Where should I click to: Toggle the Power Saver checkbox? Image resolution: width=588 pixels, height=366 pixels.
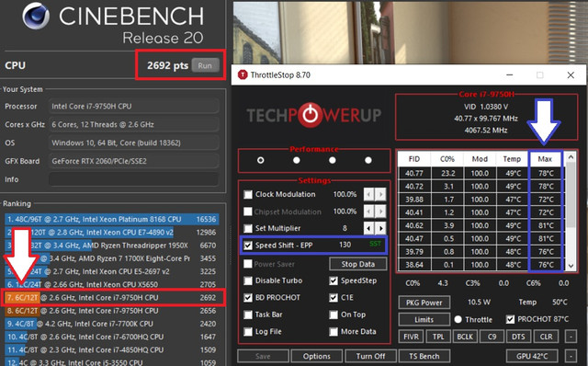pyautogui.click(x=248, y=264)
